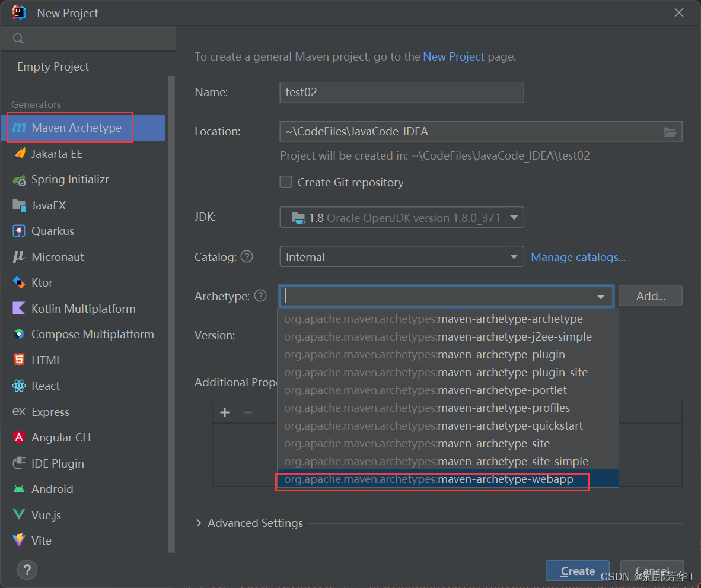Open Manage catalogs link
Viewport: 701px width, 588px height.
578,257
